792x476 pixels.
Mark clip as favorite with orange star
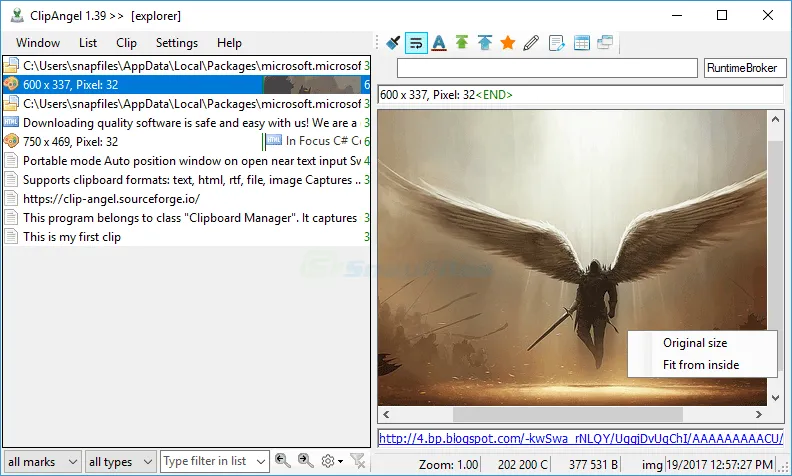tap(508, 43)
